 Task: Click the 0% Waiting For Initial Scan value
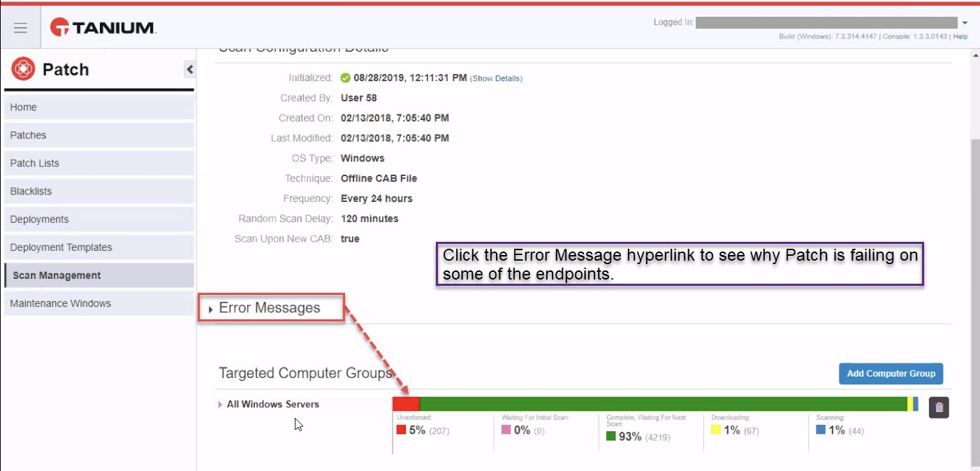pos(522,430)
